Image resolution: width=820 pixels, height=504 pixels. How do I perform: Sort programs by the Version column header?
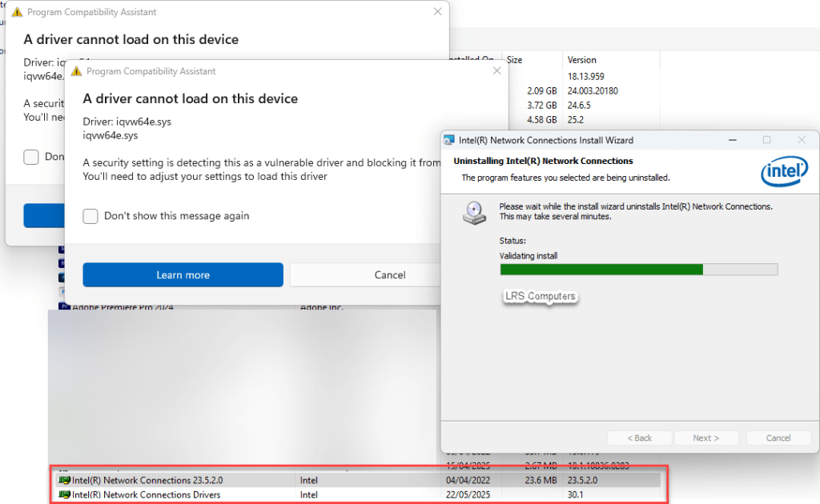(582, 60)
